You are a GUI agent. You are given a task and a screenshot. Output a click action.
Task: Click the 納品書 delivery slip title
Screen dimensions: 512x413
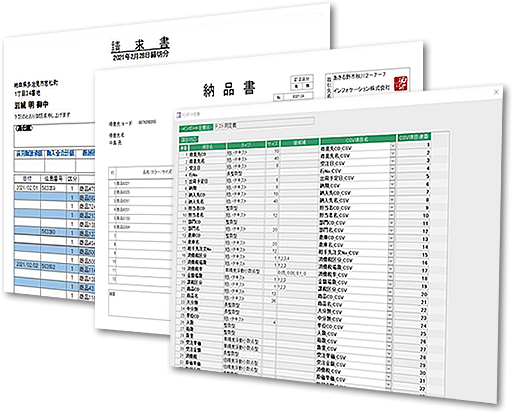click(x=229, y=90)
